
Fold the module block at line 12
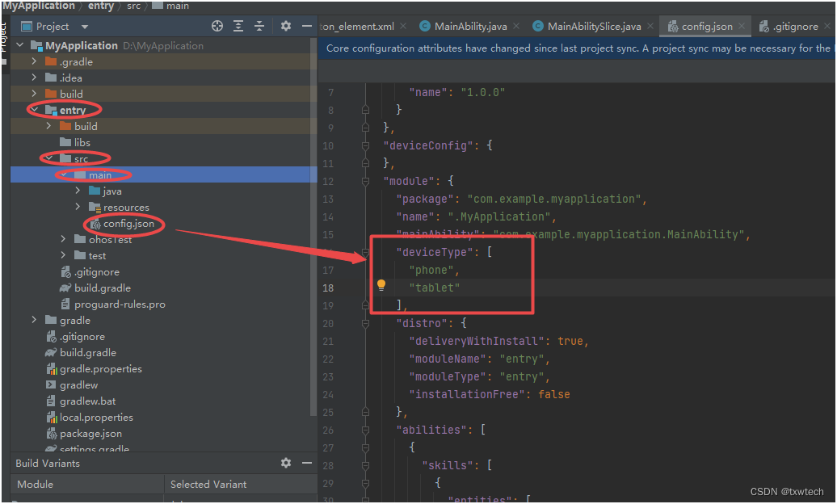pyautogui.click(x=366, y=181)
